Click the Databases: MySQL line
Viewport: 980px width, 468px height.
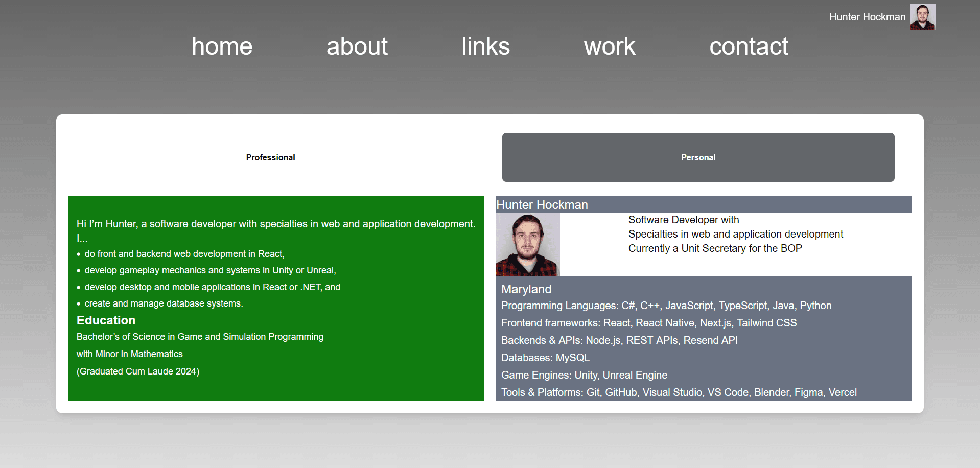pyautogui.click(x=545, y=358)
